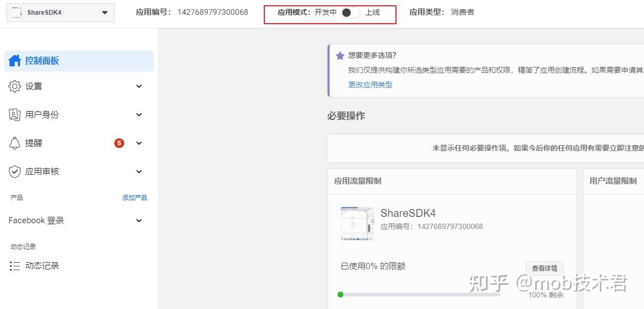Click the 设置 gear icon
Image resolution: width=644 pixels, height=309 pixels.
(x=15, y=86)
